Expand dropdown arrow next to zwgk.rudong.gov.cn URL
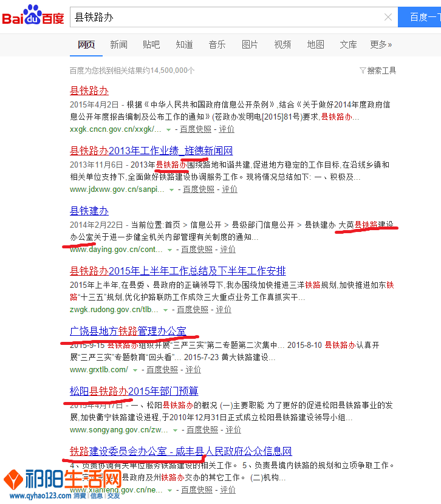The image size is (441, 504). pyautogui.click(x=166, y=310)
